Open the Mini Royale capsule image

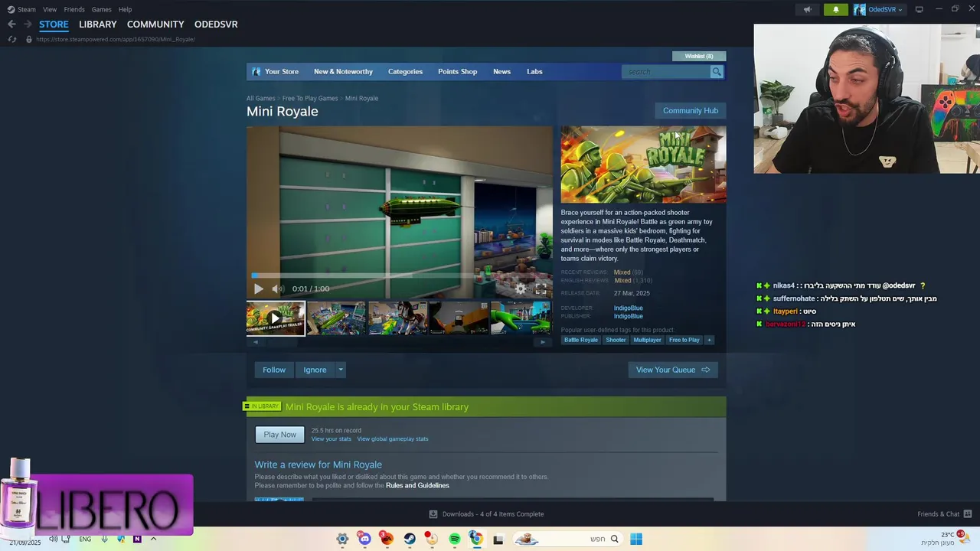tap(643, 165)
